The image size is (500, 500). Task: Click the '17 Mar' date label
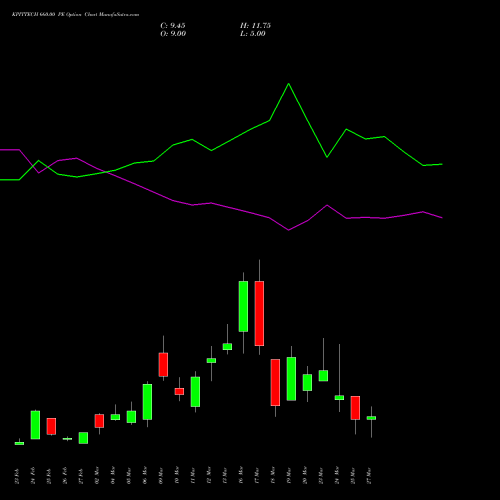pyautogui.click(x=257, y=476)
